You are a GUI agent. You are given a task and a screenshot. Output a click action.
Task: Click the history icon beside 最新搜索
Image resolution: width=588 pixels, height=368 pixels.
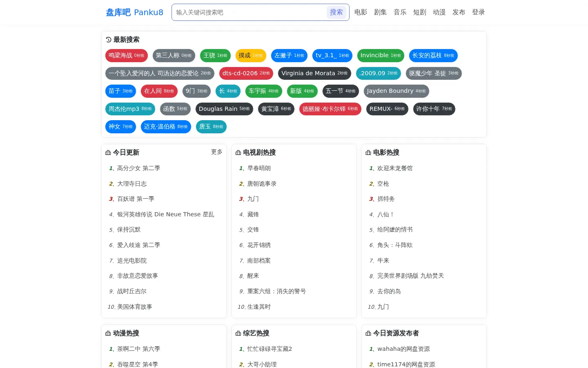click(x=109, y=40)
